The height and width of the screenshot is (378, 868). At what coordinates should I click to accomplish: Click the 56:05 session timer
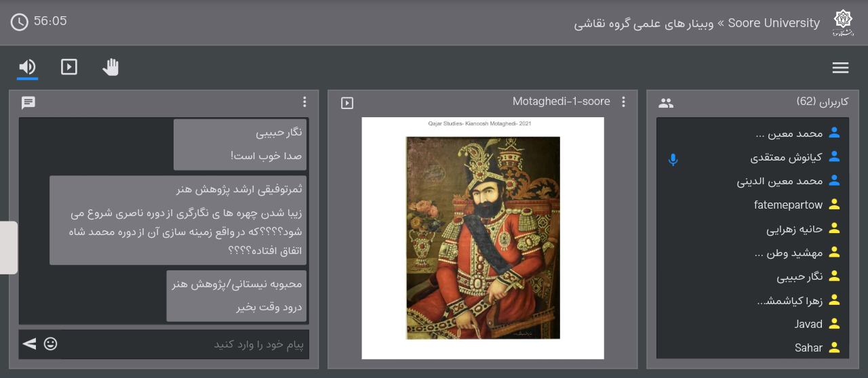[50, 21]
